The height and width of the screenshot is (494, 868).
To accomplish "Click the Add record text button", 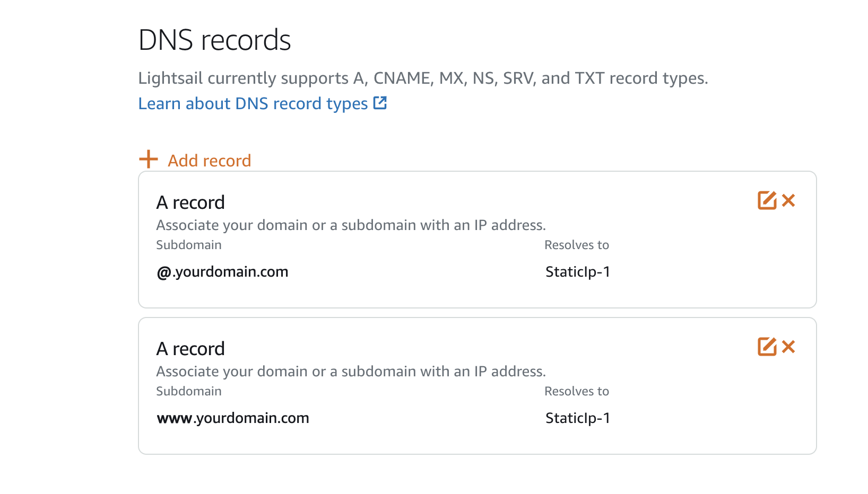I will coord(209,161).
